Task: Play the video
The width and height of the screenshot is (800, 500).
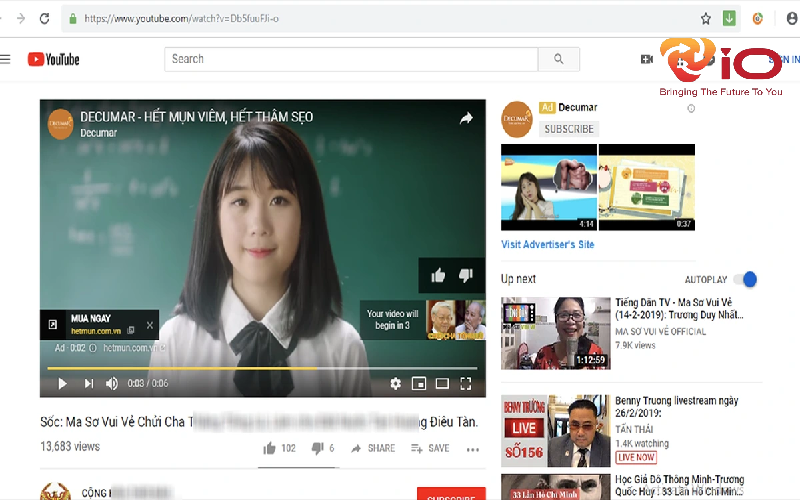Action: click(62, 384)
